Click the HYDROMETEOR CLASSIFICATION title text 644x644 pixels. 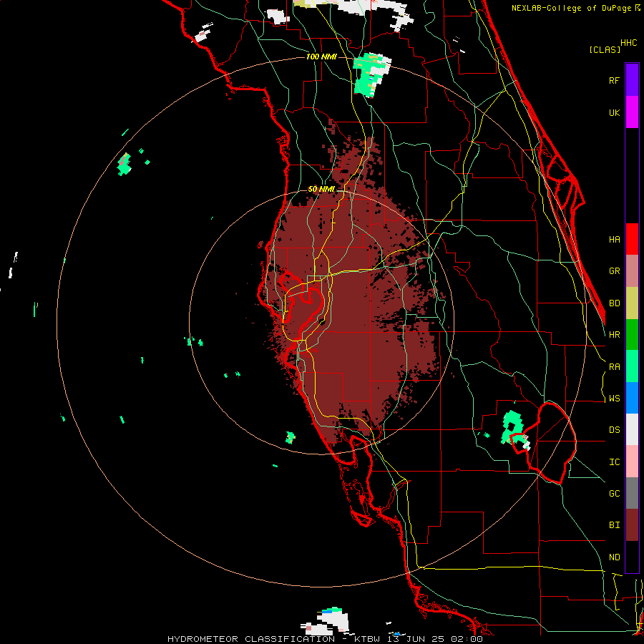[x=251, y=639]
